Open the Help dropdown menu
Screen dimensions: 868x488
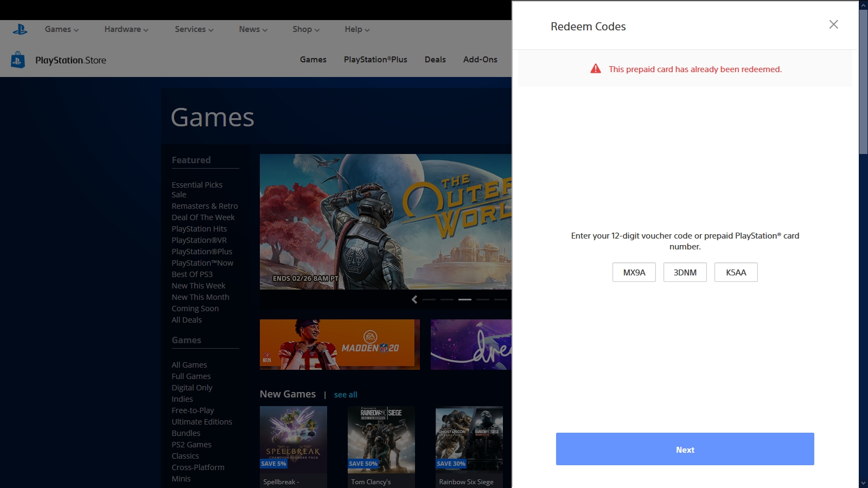[356, 29]
